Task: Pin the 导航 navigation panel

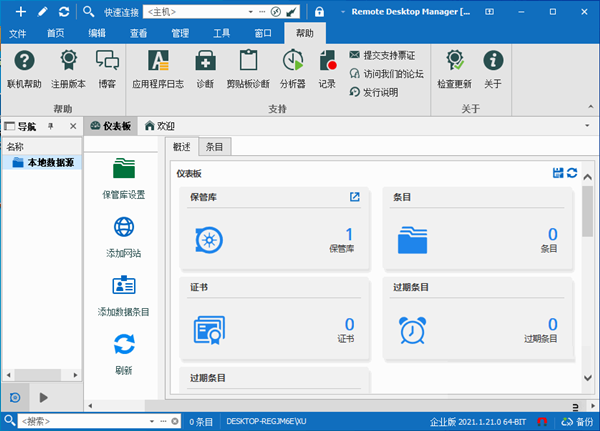Action: coord(51,126)
